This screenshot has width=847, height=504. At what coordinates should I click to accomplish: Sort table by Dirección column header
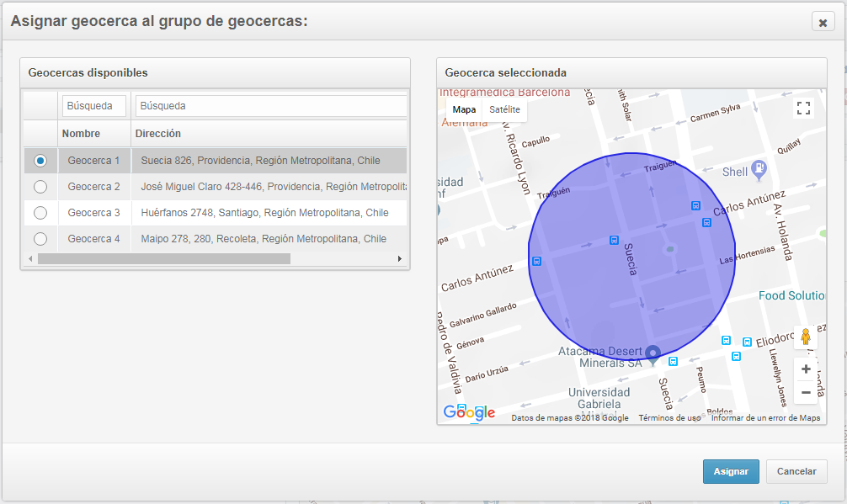(158, 134)
